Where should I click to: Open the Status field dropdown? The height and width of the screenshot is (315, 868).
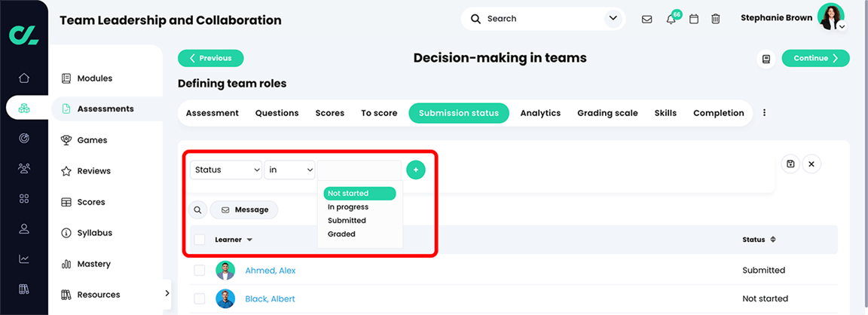[x=226, y=170]
